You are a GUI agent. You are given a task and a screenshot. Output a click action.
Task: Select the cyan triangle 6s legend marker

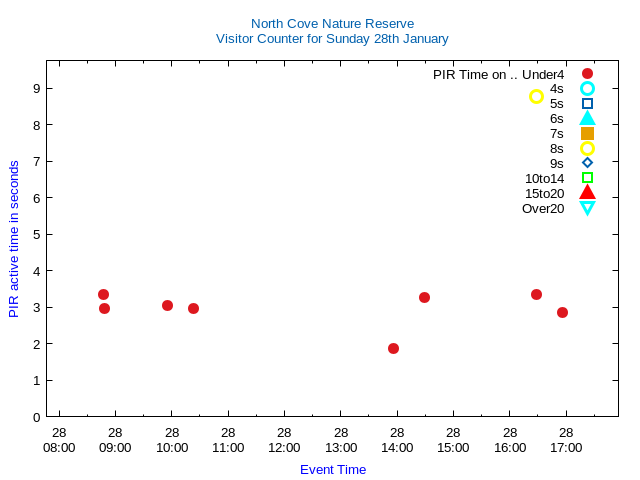(587, 118)
